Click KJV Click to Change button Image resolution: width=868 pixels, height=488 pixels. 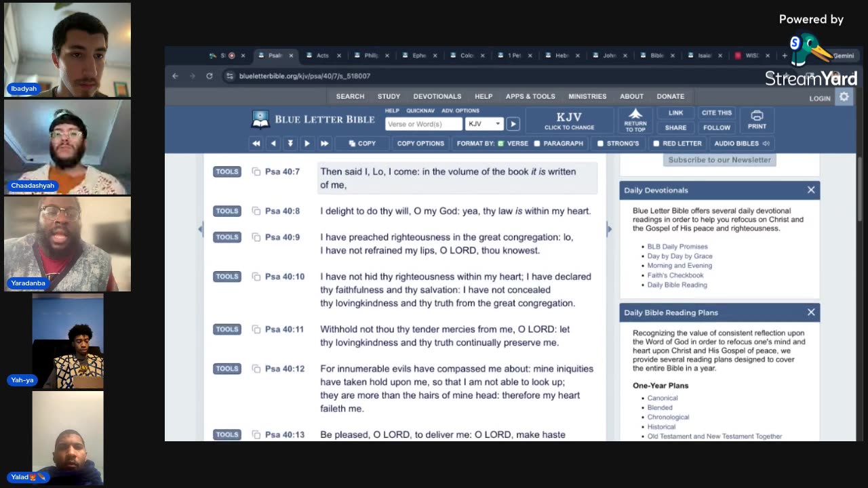click(569, 121)
